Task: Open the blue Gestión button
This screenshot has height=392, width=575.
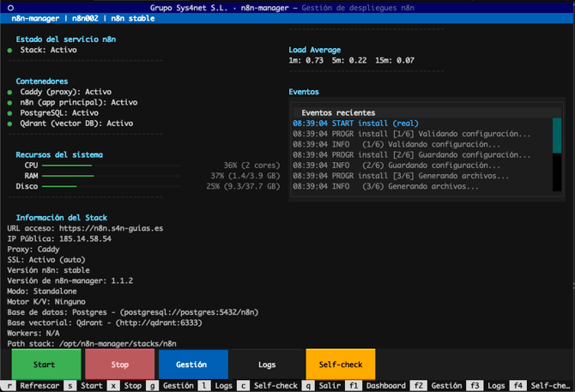Action: coord(193,365)
